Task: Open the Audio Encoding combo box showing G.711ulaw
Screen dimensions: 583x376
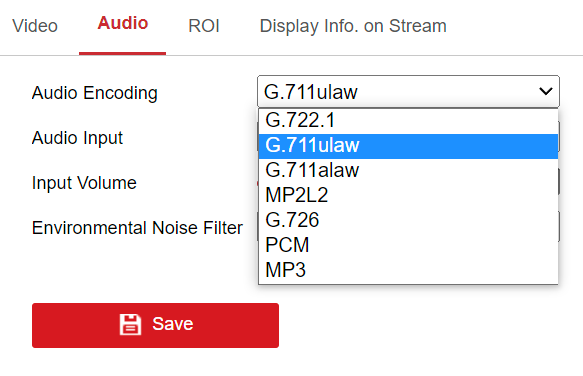Action: [408, 91]
